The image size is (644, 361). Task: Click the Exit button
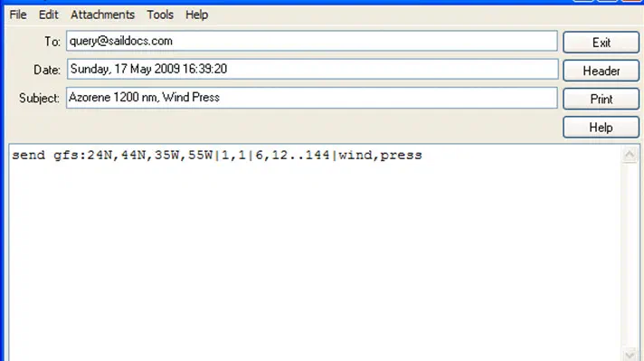[601, 43]
